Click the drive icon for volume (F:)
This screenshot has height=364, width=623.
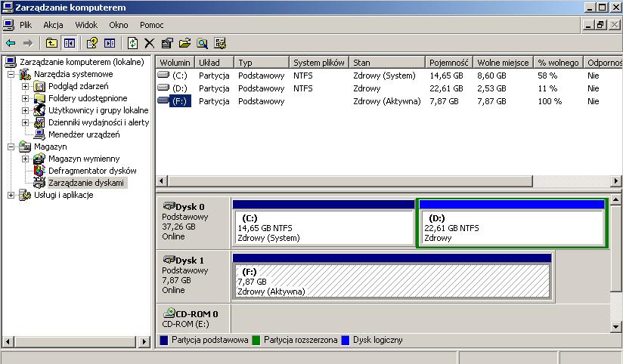point(163,100)
